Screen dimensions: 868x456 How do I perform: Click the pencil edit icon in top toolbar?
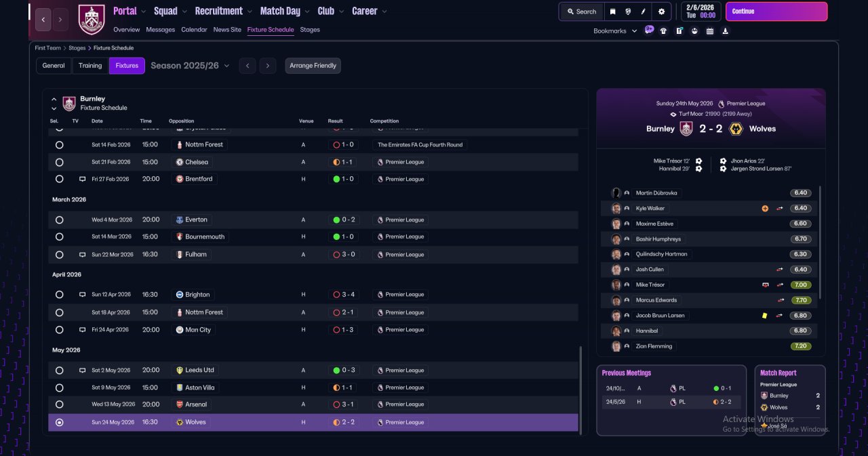[644, 12]
